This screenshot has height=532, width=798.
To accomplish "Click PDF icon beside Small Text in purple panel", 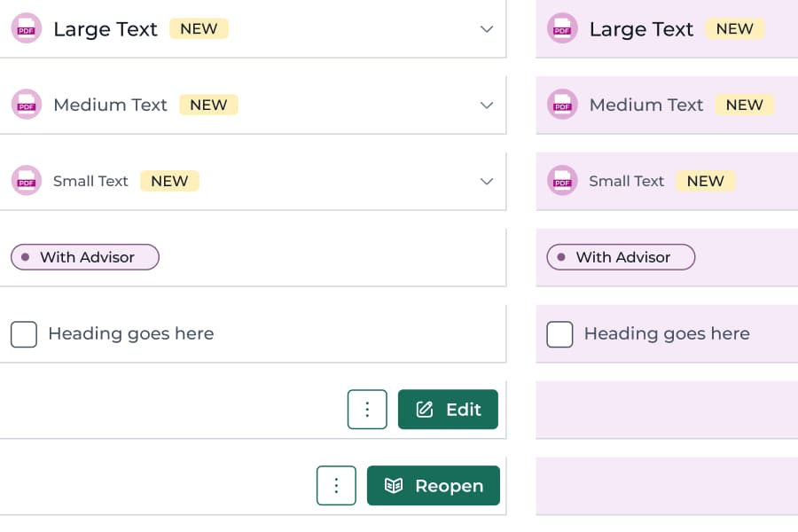I will click(562, 181).
